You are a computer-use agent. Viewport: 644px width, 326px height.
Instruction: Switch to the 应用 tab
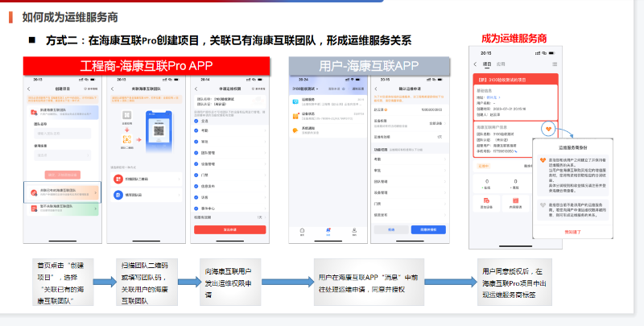click(x=501, y=64)
